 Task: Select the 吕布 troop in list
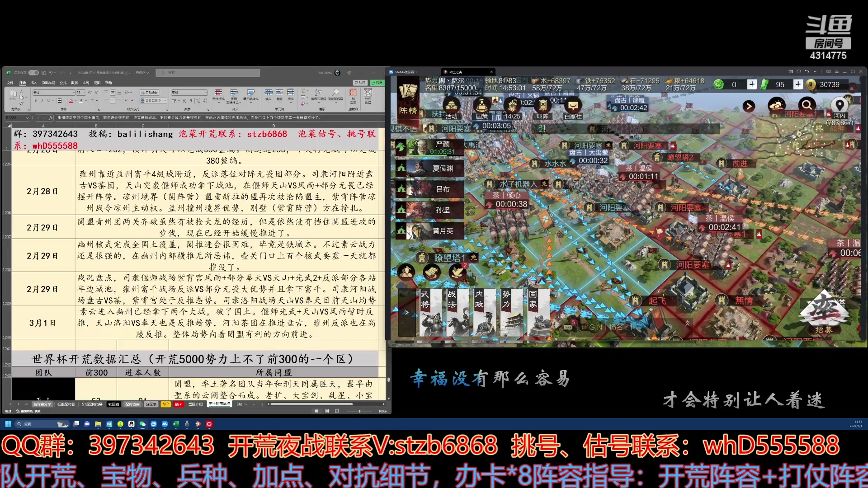pyautogui.click(x=430, y=189)
